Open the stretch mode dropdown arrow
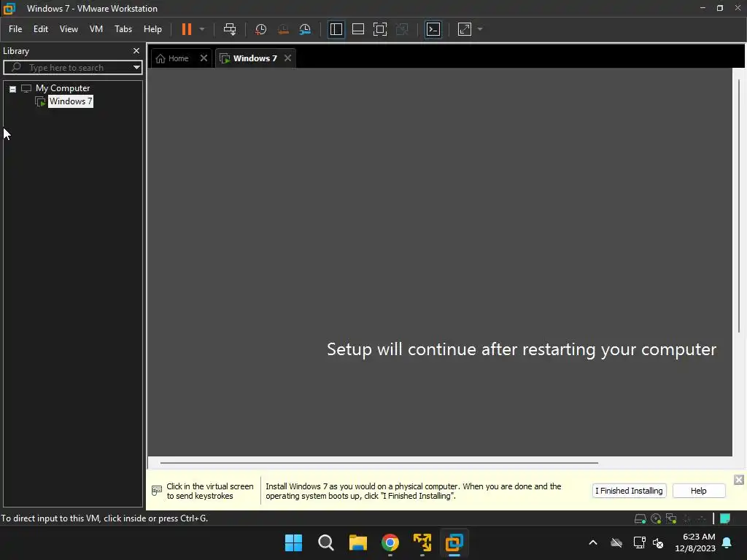The width and height of the screenshot is (747, 560). click(x=480, y=29)
